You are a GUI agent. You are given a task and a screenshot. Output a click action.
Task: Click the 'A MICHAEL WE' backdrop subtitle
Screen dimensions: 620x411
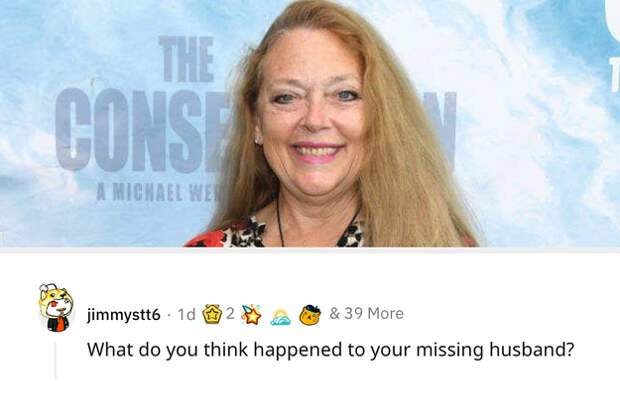(159, 193)
